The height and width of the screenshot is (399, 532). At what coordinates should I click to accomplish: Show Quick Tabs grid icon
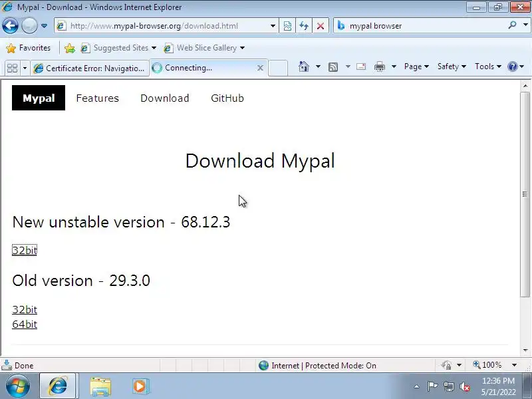pyautogui.click(x=12, y=68)
